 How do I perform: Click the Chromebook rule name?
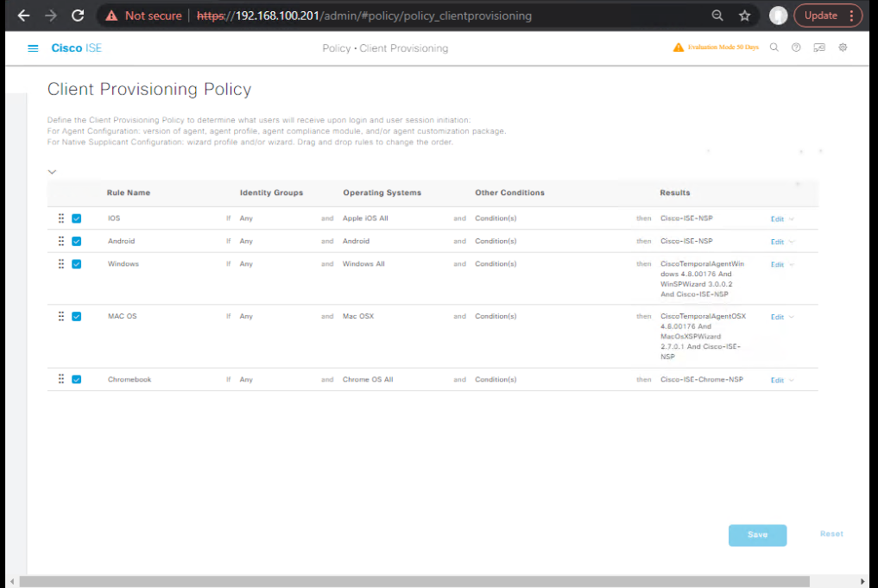(x=129, y=380)
